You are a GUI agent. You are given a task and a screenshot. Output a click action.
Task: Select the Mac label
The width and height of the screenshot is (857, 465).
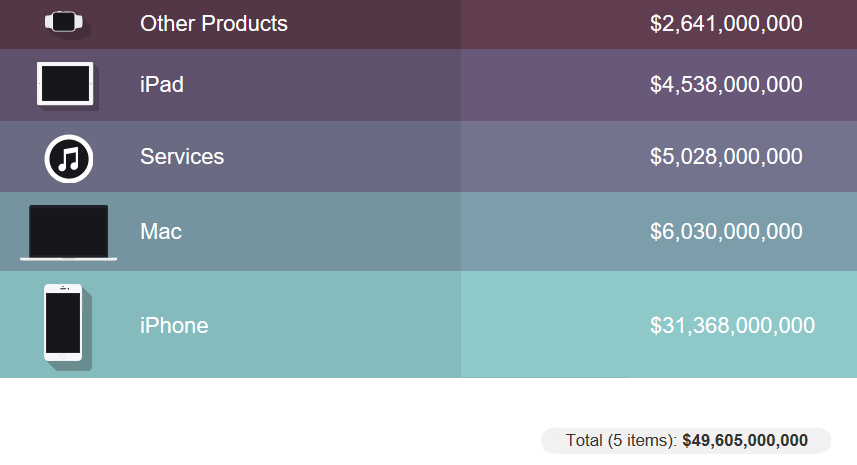[x=161, y=232]
